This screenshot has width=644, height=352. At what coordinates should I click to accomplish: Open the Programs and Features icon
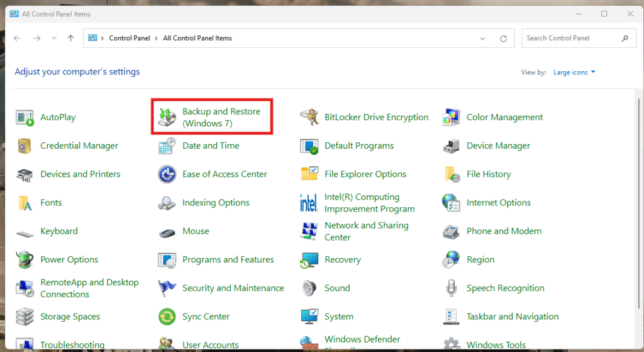[167, 260]
